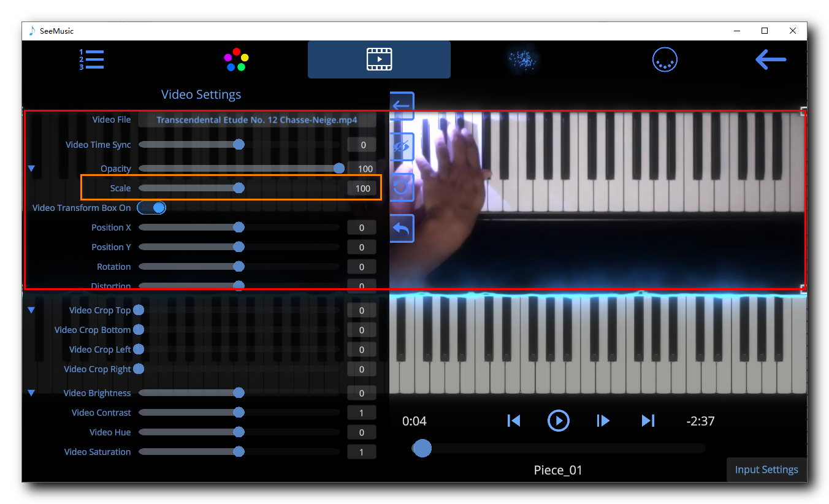This screenshot has width=829, height=504.
Task: Click the Position X slider
Action: pos(239,227)
